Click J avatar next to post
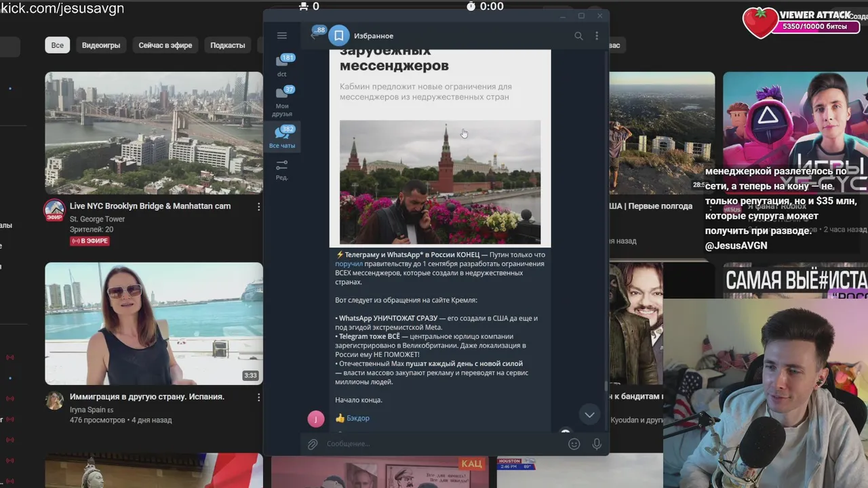868x488 pixels. coord(316,419)
